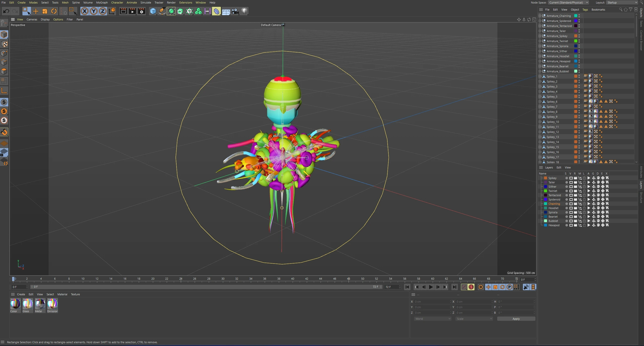
Task: Toggle the X-axis lock icon
Action: (x=85, y=11)
